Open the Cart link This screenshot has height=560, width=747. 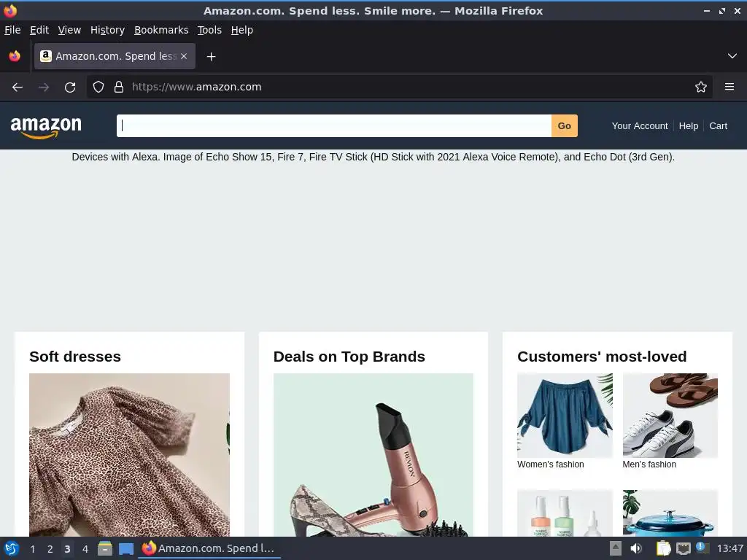(x=718, y=125)
